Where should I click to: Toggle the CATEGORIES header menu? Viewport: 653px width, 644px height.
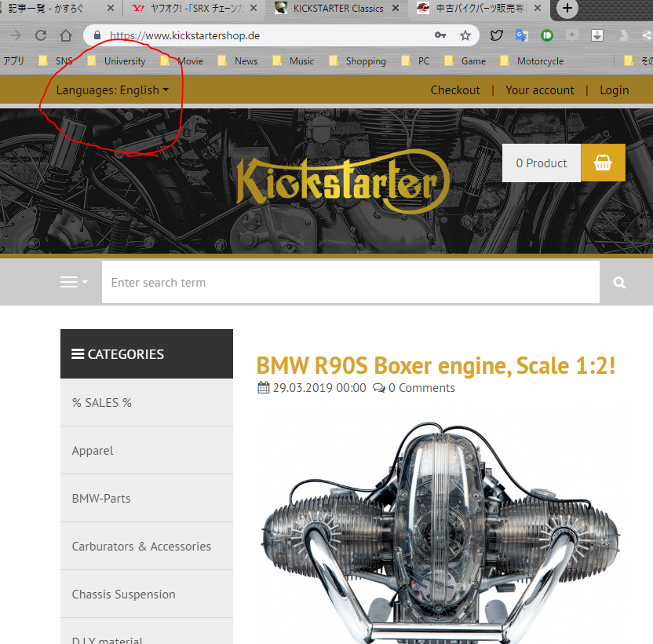[147, 354]
